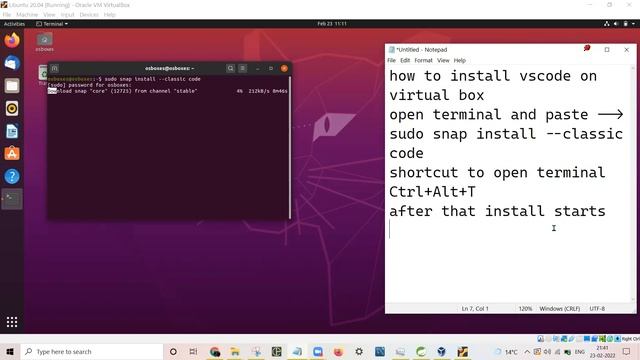The image size is (640, 360).
Task: Open the blue VirtualBox cube taskbar icon
Action: [441, 351]
